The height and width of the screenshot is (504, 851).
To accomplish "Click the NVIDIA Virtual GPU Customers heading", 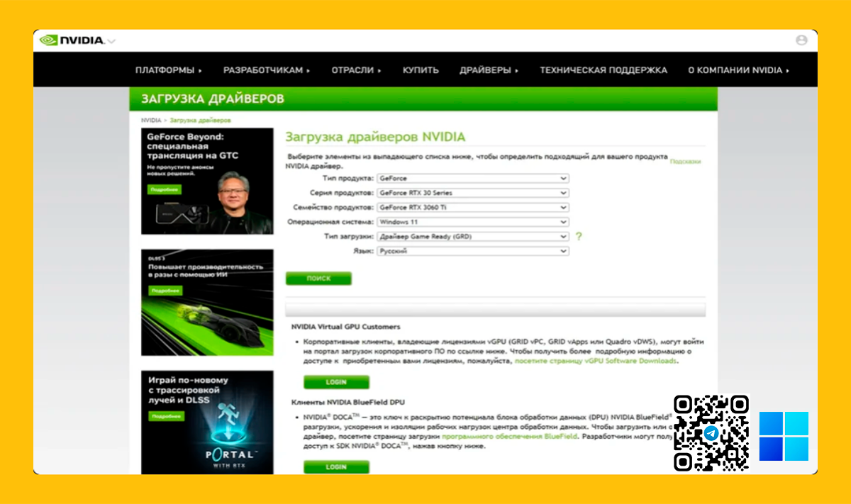I will click(346, 327).
